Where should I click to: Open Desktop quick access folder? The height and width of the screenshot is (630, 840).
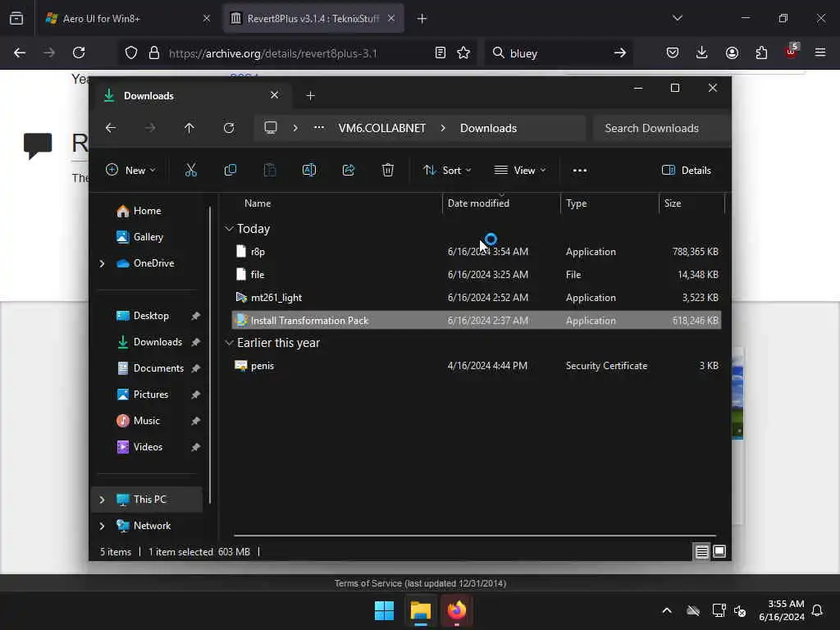click(143, 316)
